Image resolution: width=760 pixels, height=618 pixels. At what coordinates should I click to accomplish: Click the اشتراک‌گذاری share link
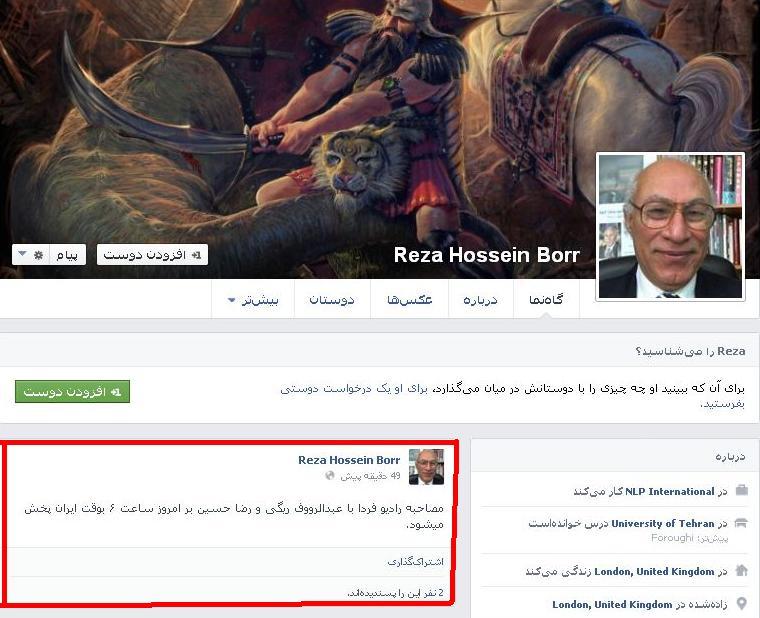(415, 561)
